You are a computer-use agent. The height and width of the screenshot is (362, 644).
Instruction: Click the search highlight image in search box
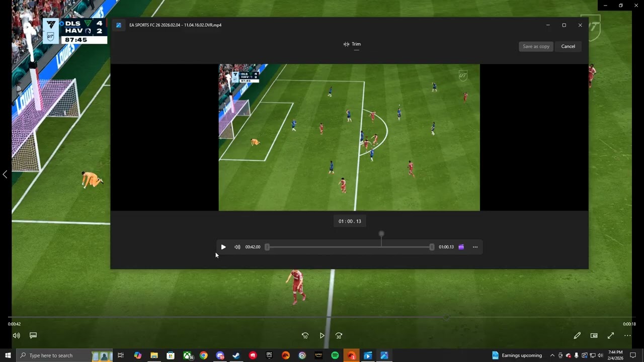(x=103, y=355)
